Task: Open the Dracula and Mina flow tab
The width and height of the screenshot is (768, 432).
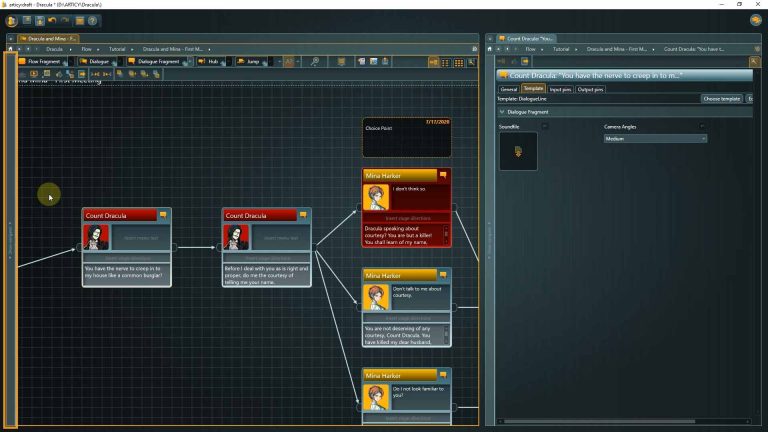Action: [x=48, y=38]
